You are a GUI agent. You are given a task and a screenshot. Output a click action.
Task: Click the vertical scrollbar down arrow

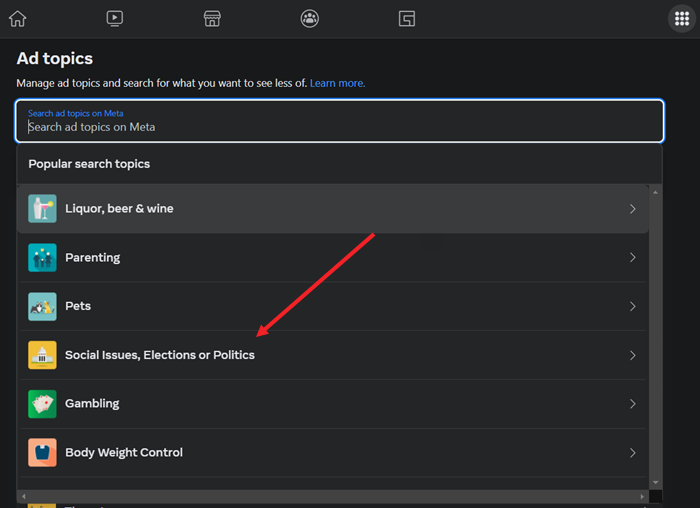tap(655, 483)
